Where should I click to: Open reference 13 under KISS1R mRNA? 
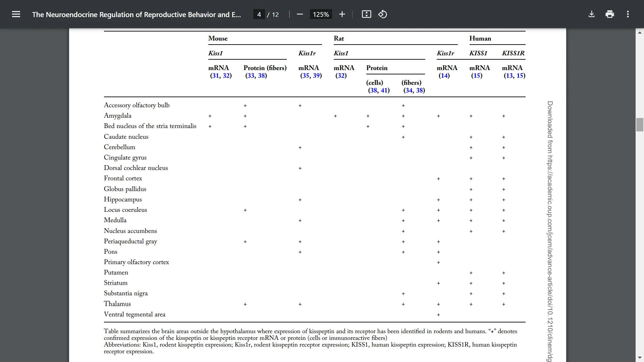click(509, 75)
